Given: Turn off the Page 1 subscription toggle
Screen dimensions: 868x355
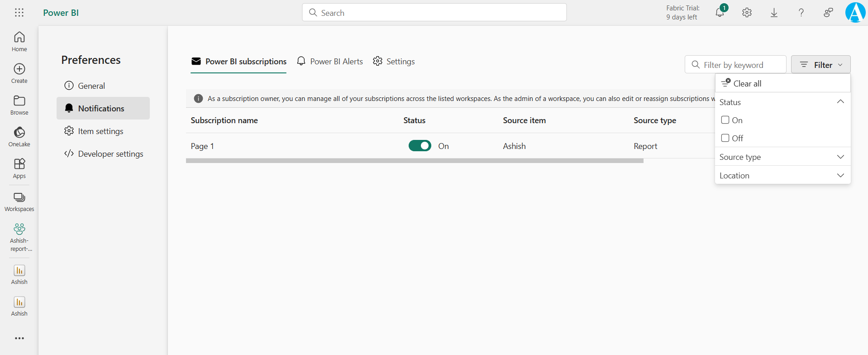Looking at the screenshot, I should [x=420, y=146].
